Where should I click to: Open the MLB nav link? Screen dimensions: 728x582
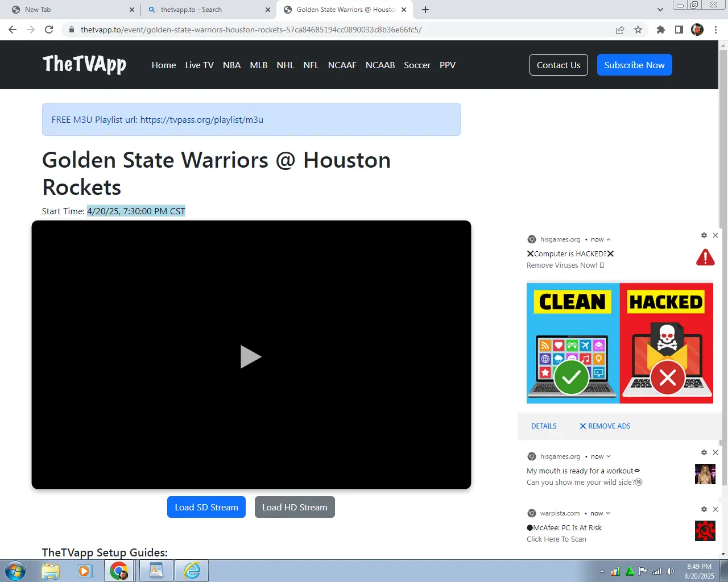pos(259,65)
